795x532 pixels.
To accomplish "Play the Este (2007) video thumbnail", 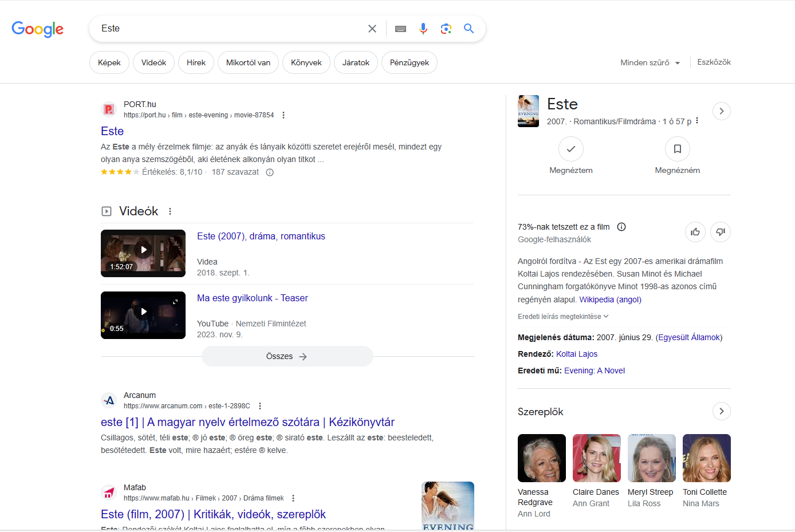I will pos(143,253).
